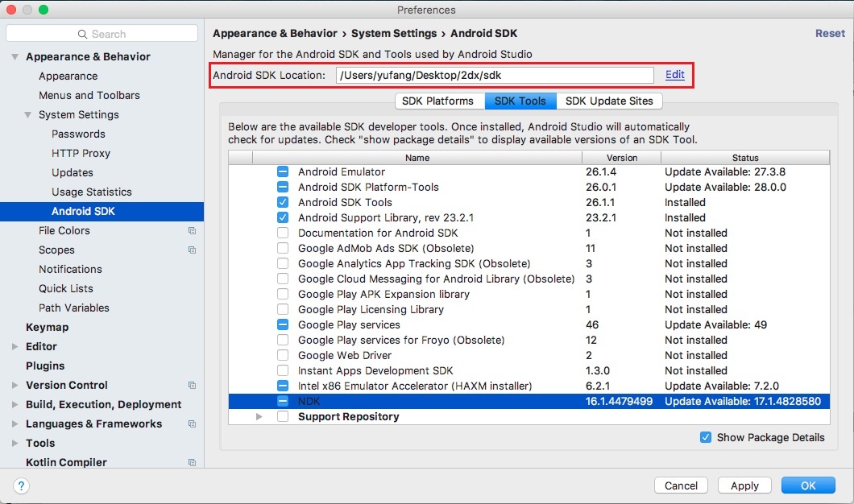Check the Support Repository checkbox

point(283,416)
